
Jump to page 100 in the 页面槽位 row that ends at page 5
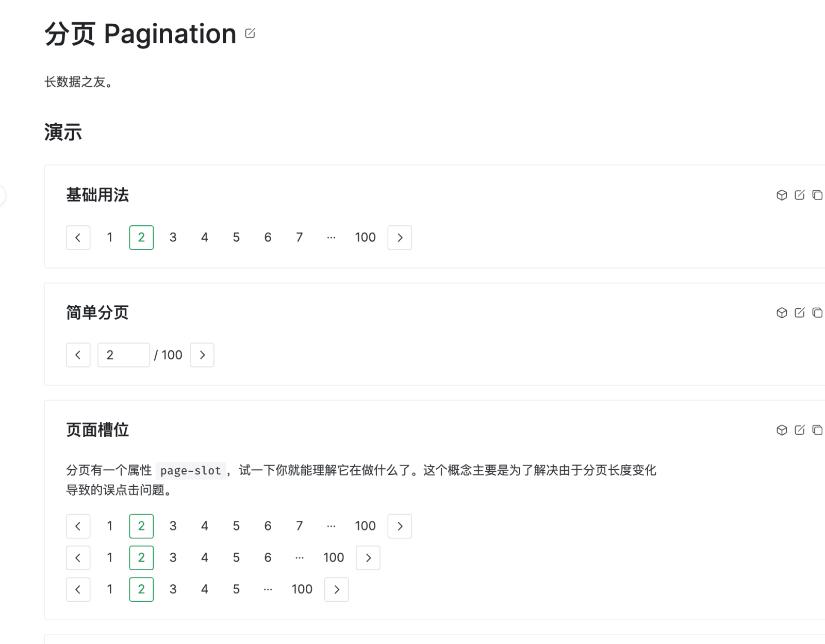(x=302, y=589)
